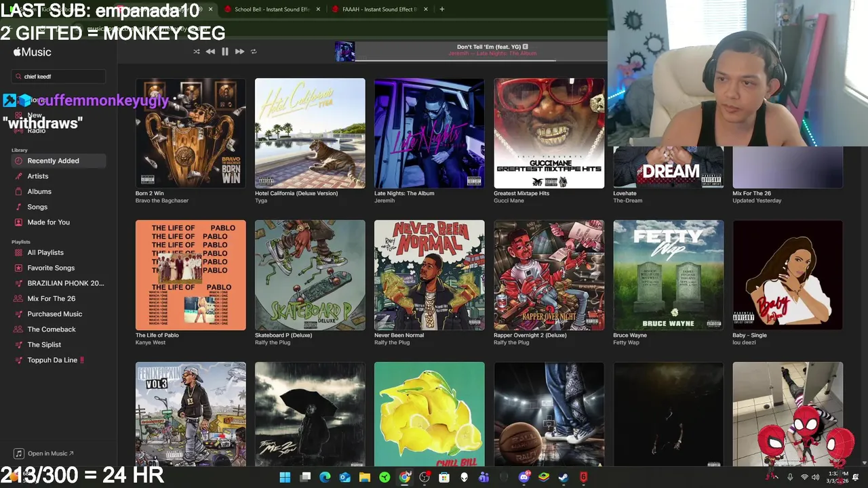Open Microsoft Store from the taskbar

click(x=444, y=477)
